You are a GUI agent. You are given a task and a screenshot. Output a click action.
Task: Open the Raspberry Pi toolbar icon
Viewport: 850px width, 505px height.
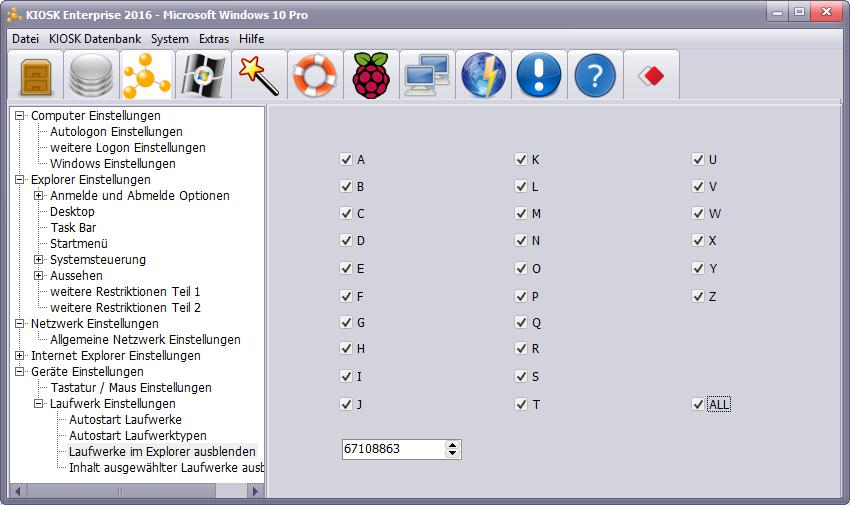pyautogui.click(x=371, y=76)
